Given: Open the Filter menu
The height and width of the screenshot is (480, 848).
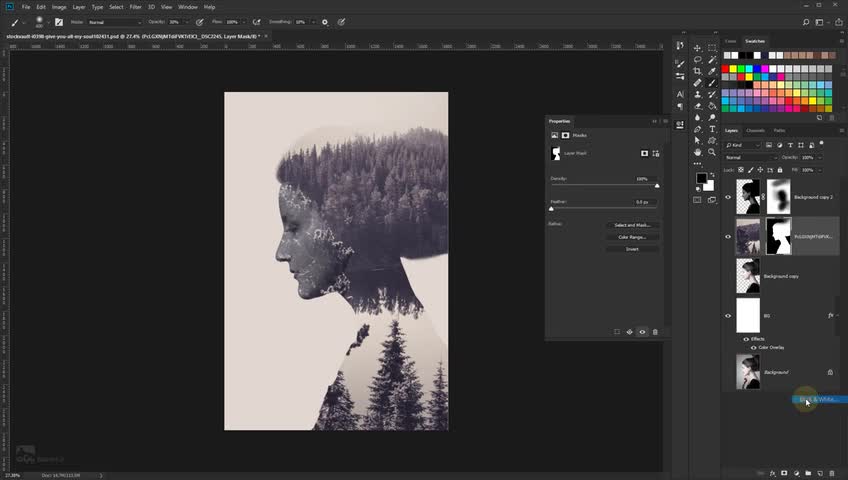Looking at the screenshot, I should 135,7.
